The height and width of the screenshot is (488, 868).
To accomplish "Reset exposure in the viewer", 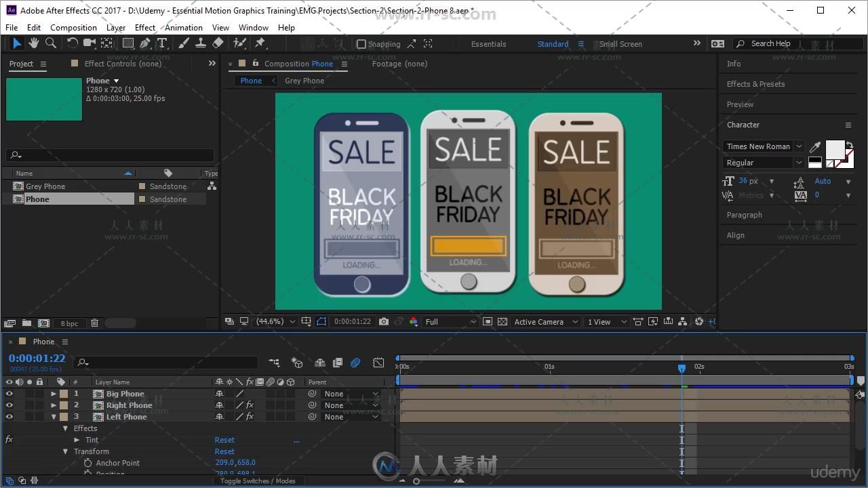I will 699,322.
